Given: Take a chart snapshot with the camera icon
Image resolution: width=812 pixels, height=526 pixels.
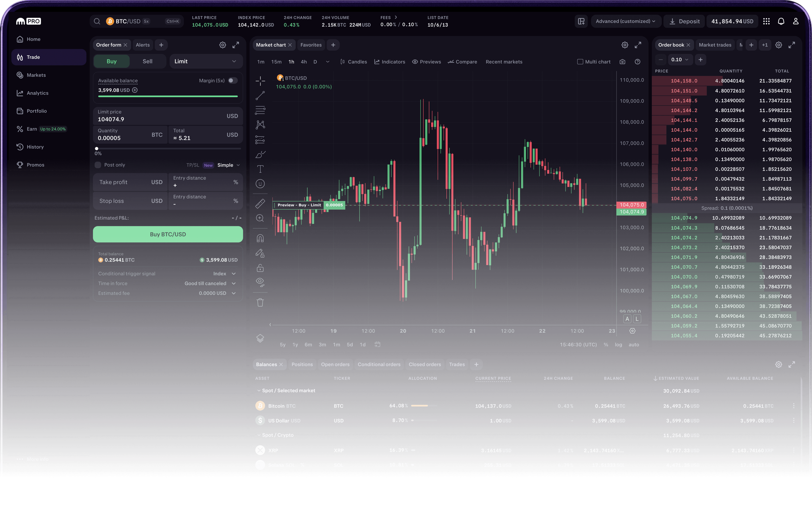Looking at the screenshot, I should click(x=622, y=62).
